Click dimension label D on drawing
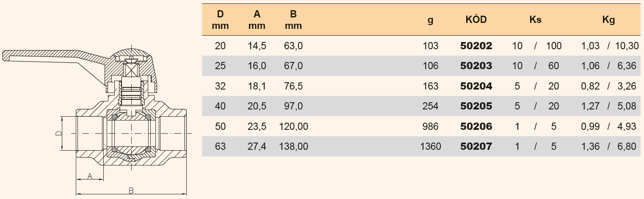644x199 pixels. tap(59, 133)
